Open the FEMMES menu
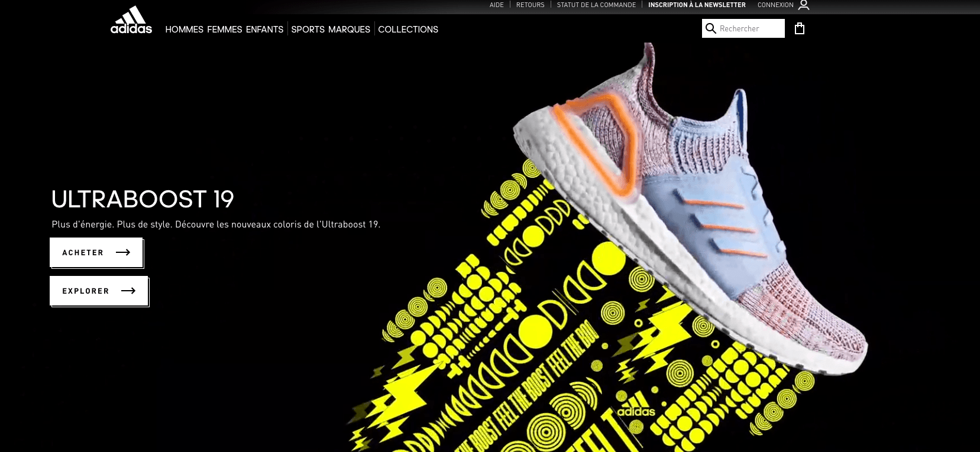This screenshot has width=980, height=452. (x=225, y=30)
